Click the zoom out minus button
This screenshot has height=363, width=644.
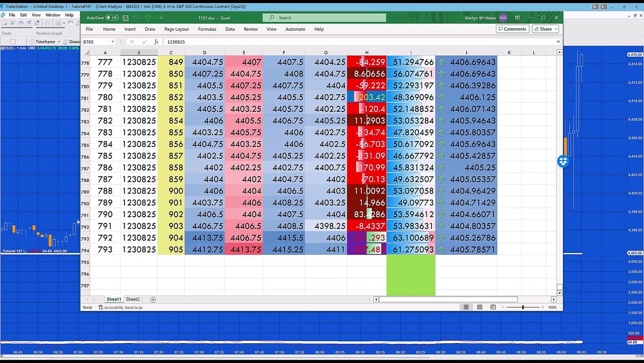coord(504,308)
